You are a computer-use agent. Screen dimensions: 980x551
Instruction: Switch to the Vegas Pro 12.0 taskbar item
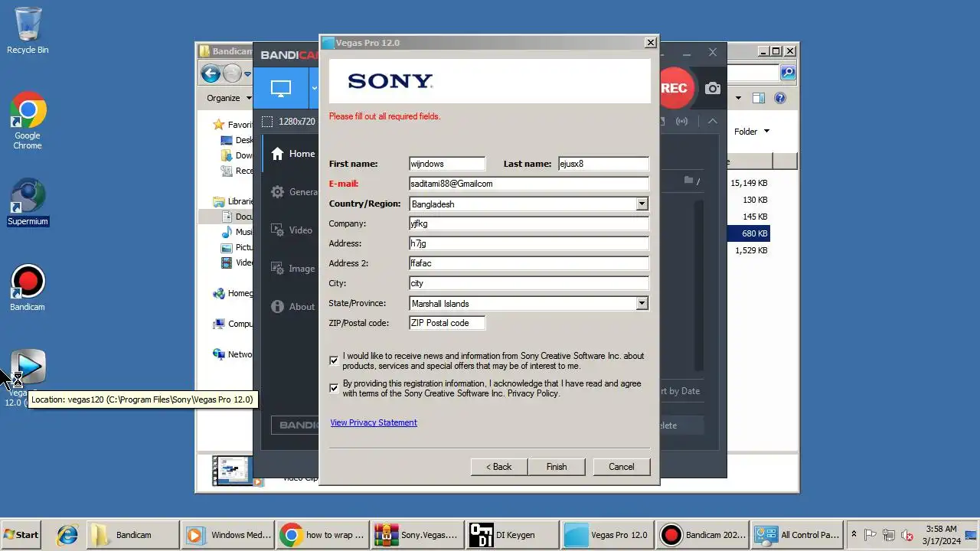[607, 535]
